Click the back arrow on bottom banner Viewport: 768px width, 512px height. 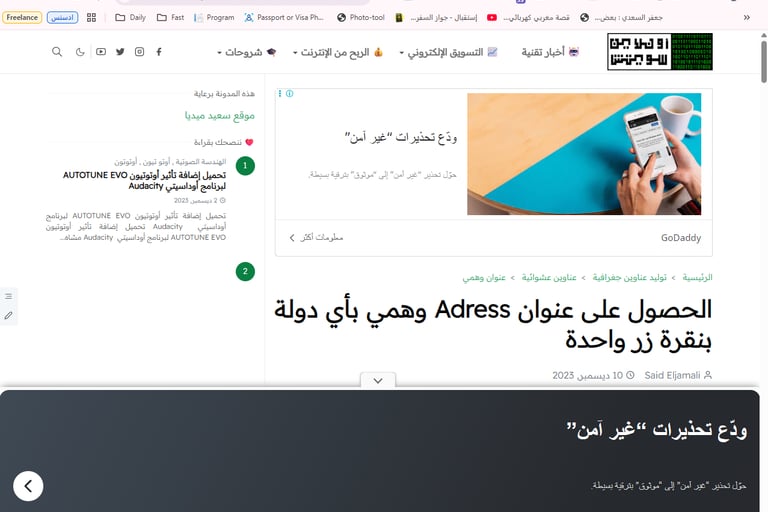tap(28, 486)
